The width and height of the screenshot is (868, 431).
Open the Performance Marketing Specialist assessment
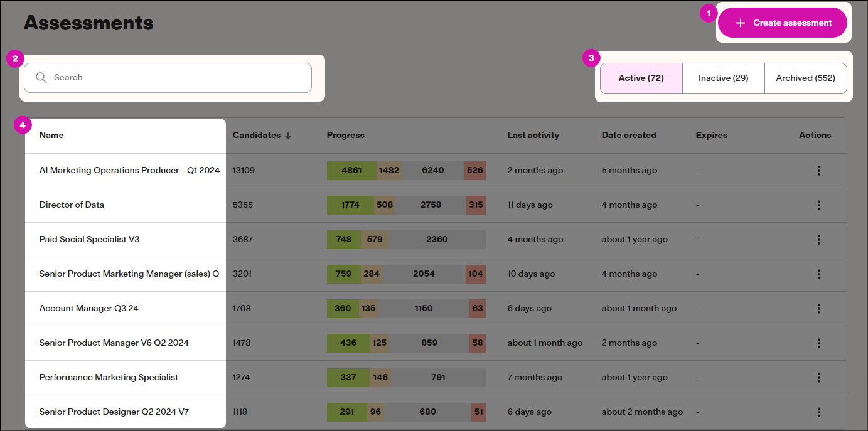(x=108, y=377)
